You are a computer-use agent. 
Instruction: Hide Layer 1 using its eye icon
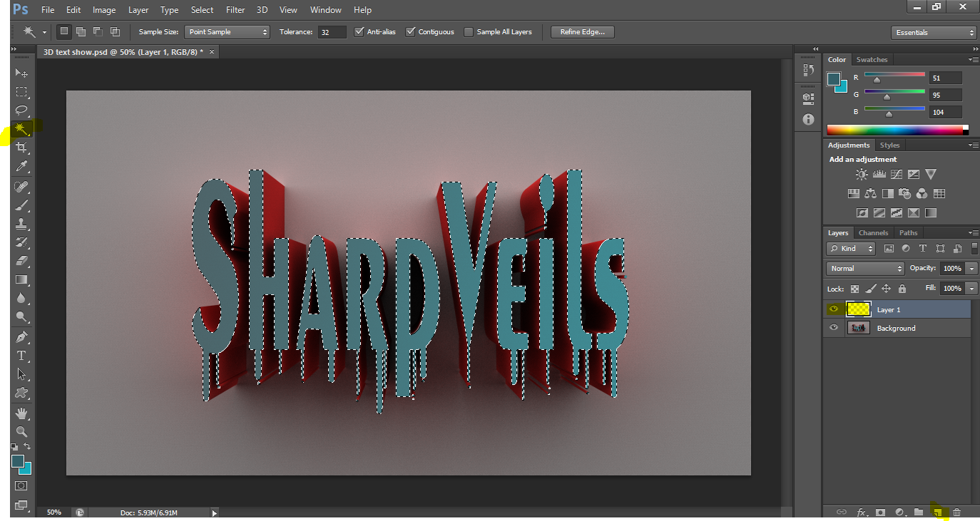tap(834, 309)
